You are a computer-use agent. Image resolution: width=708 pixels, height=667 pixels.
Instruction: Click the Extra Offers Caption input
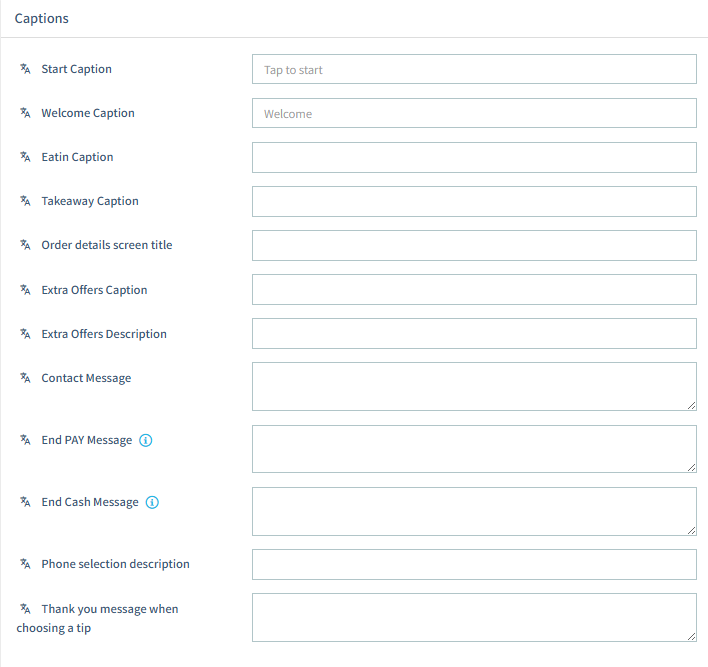[474, 290]
